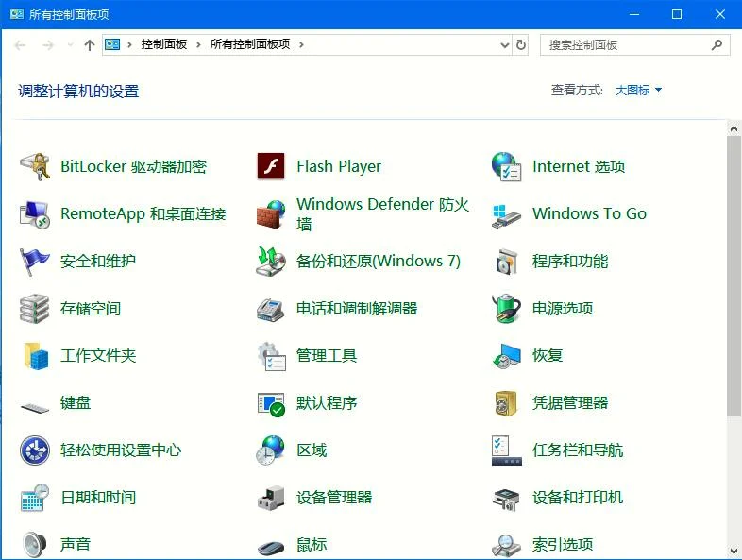Open the Windows Defender firewall brick icon
Screen dimensions: 742x560
pos(271,214)
